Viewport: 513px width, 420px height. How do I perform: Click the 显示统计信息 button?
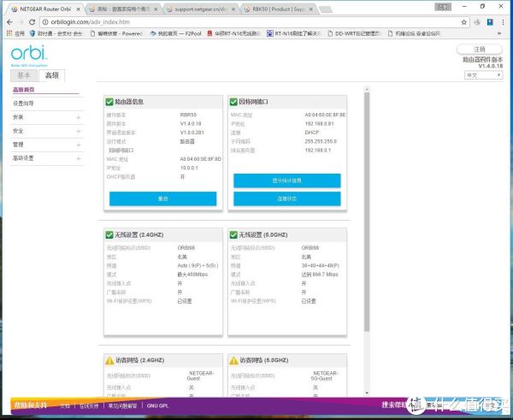(287, 180)
